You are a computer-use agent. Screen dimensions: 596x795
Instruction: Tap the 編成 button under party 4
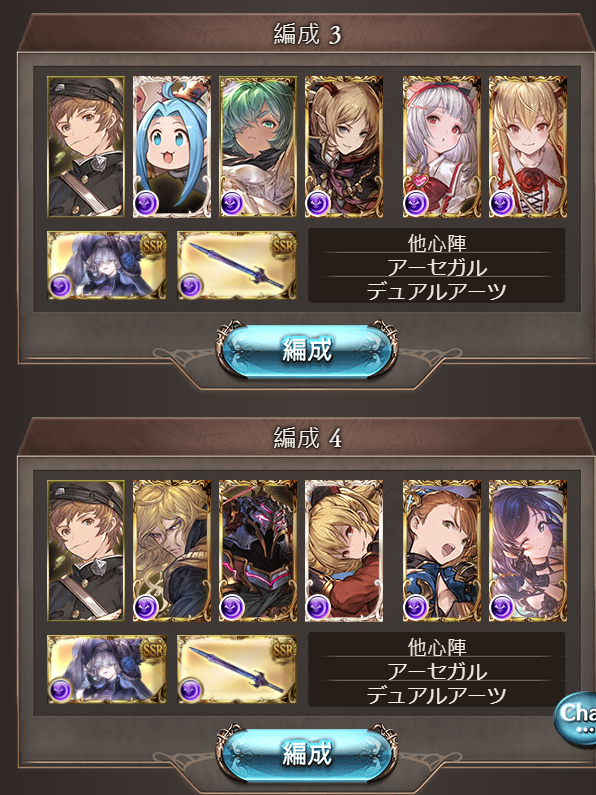tap(307, 753)
